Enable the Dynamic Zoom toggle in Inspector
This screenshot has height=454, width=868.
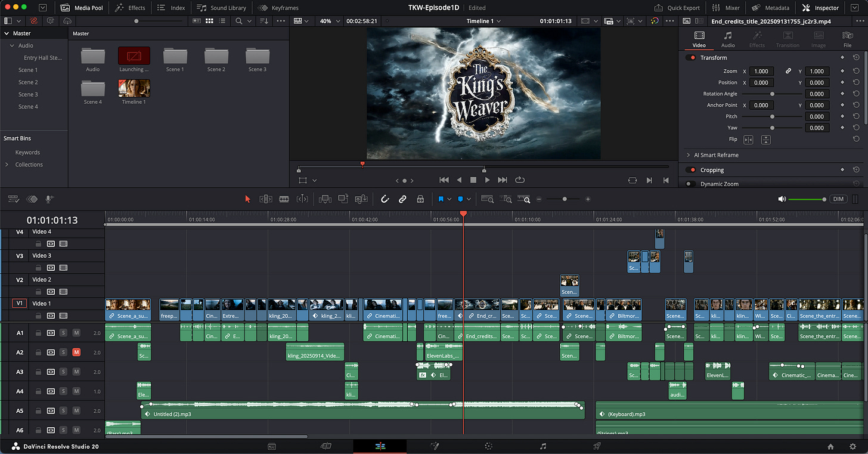691,184
